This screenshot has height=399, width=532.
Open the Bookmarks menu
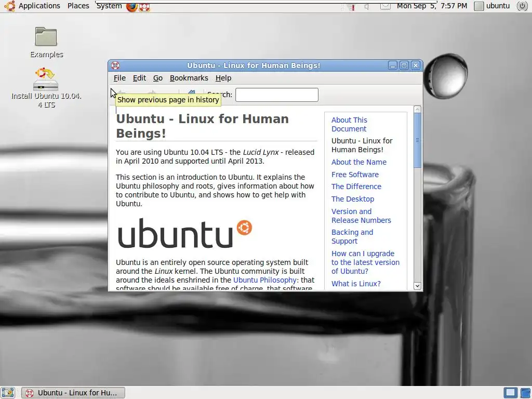coord(189,78)
